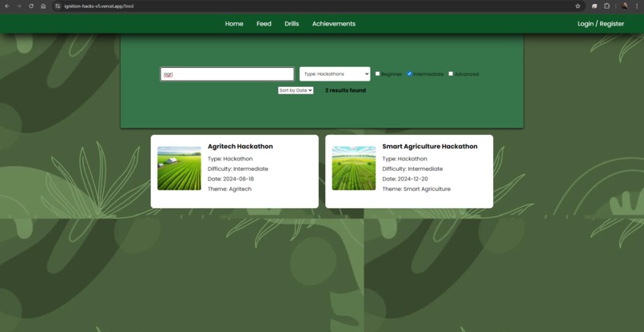The width and height of the screenshot is (644, 332).
Task: Enable the Advanced difficulty checkbox
Action: [451, 74]
